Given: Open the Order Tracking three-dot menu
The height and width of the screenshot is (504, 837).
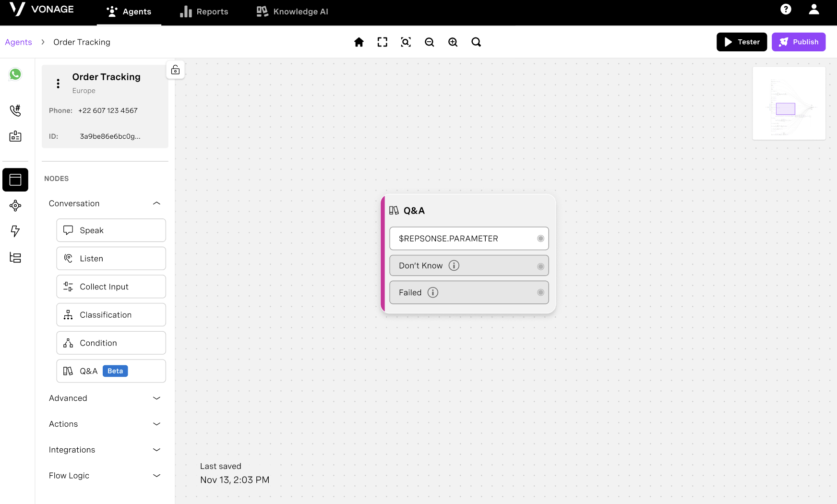Looking at the screenshot, I should click(x=58, y=84).
